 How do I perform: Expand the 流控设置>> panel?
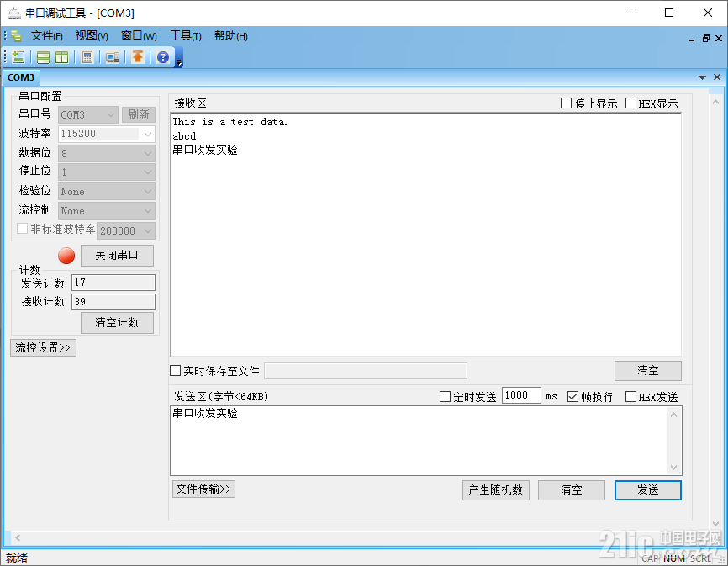pos(43,348)
